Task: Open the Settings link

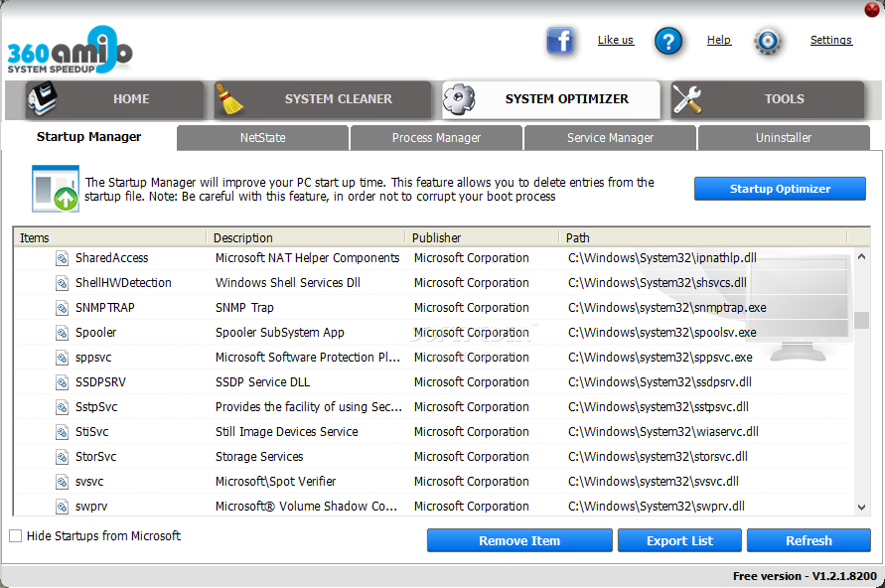Action: [830, 40]
